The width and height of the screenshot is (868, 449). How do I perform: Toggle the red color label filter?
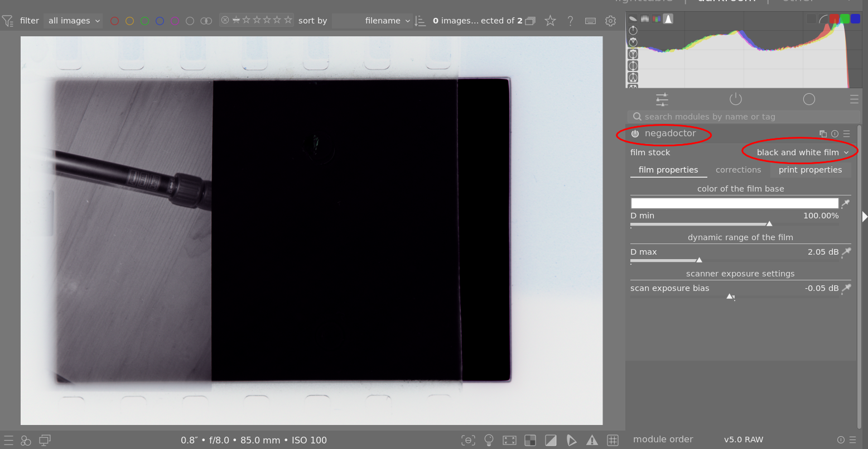[114, 21]
